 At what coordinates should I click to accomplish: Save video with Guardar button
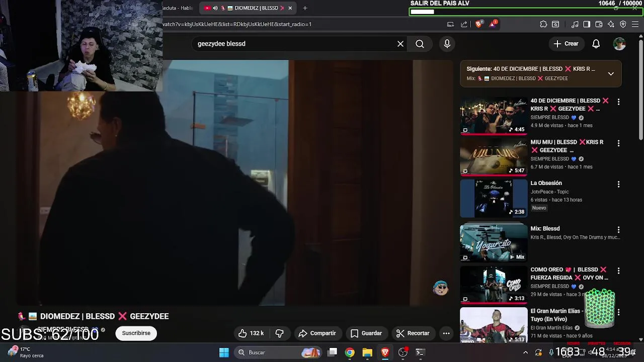click(366, 333)
